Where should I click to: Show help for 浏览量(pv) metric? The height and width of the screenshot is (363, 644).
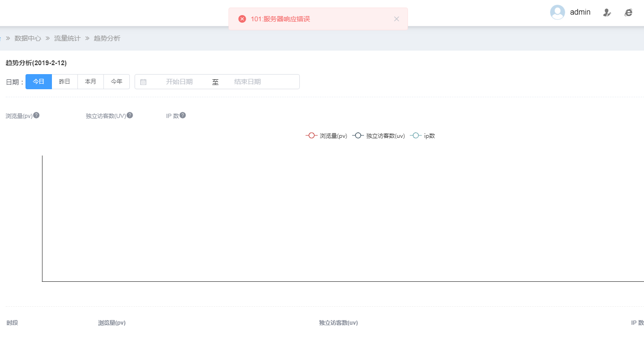36,115
